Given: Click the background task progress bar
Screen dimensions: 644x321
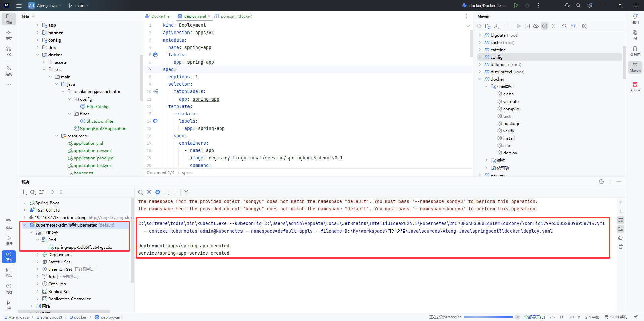Looking at the screenshot, I should pyautogui.click(x=488, y=317).
